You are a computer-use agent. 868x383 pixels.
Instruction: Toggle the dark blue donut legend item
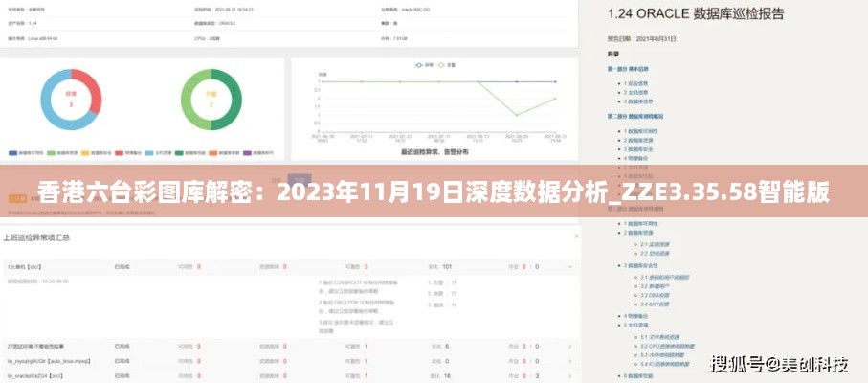26,153
